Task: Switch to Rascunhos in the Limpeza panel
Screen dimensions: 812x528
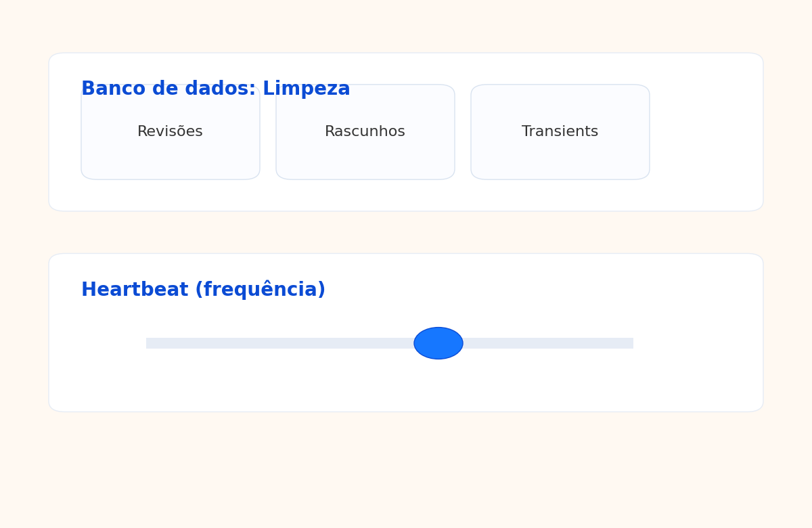Action: point(365,133)
